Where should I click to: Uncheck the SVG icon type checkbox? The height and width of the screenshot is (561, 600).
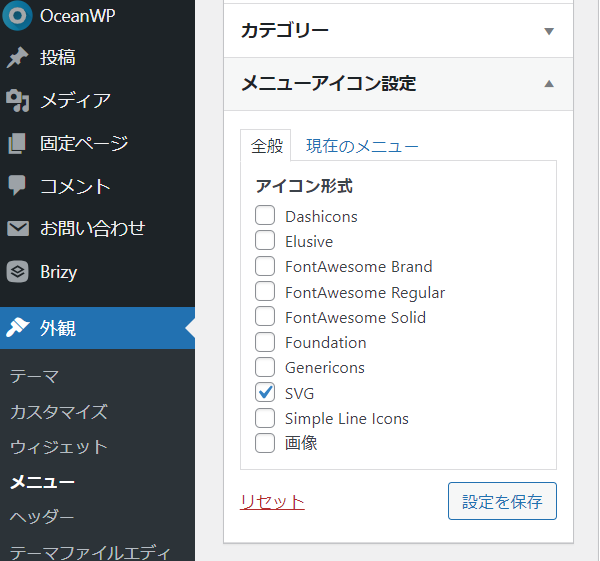click(265, 393)
